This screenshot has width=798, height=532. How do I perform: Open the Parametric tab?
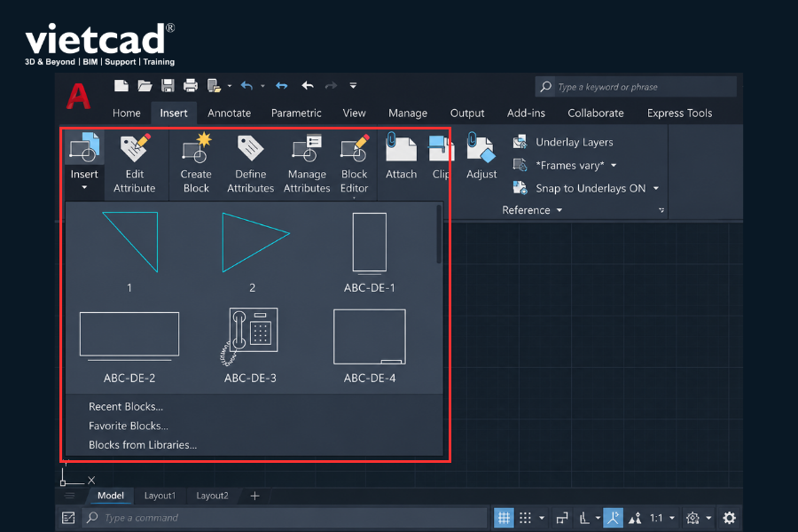click(x=296, y=113)
